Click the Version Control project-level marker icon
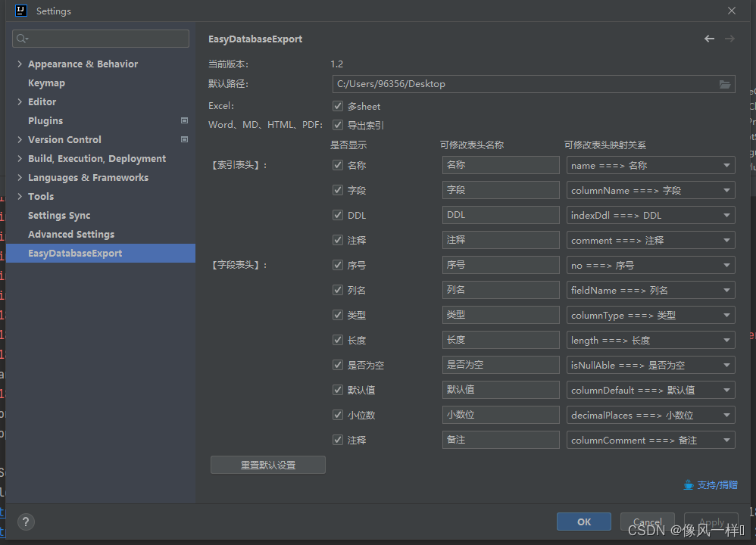This screenshot has height=545, width=756. (x=184, y=139)
